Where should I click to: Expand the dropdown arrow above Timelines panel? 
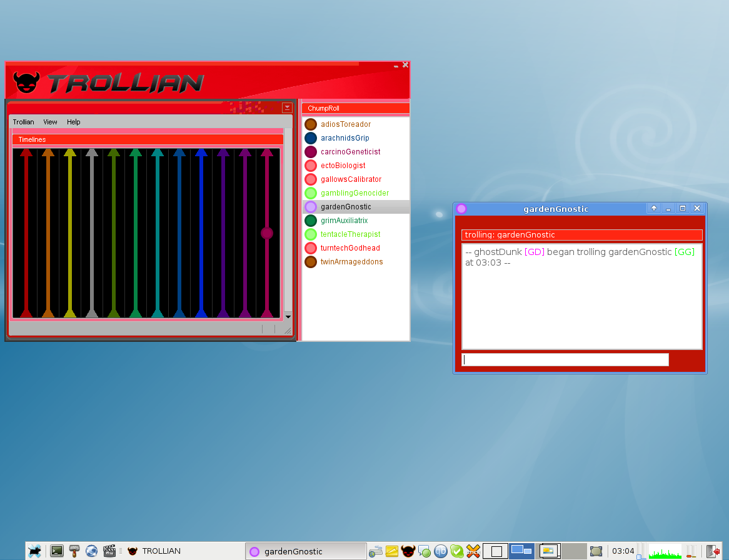pos(287,107)
